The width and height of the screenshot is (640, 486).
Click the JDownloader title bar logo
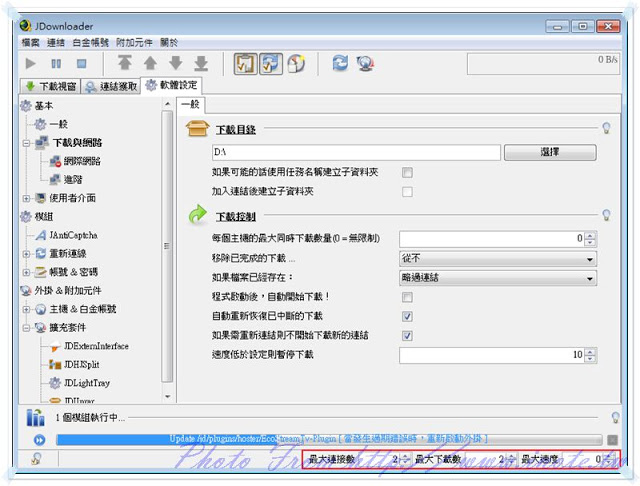[25, 26]
